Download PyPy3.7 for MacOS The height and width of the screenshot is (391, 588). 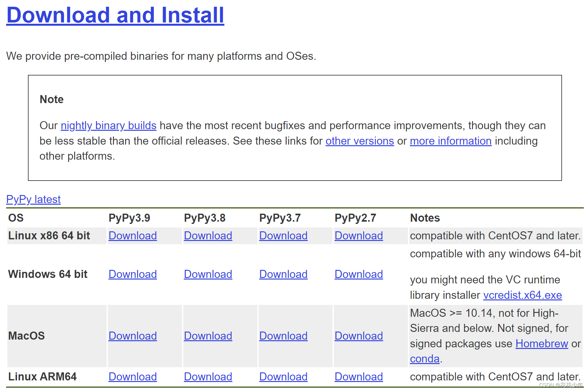point(283,336)
